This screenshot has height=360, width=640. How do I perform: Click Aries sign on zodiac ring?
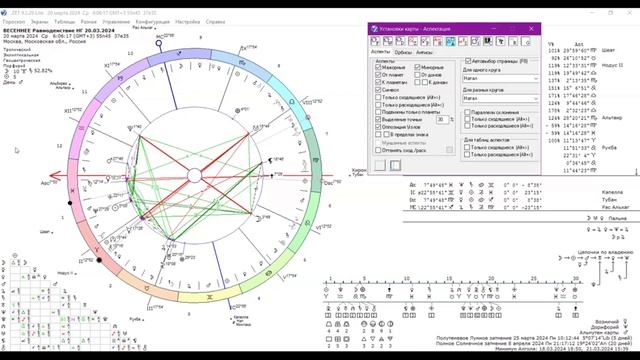97,249
